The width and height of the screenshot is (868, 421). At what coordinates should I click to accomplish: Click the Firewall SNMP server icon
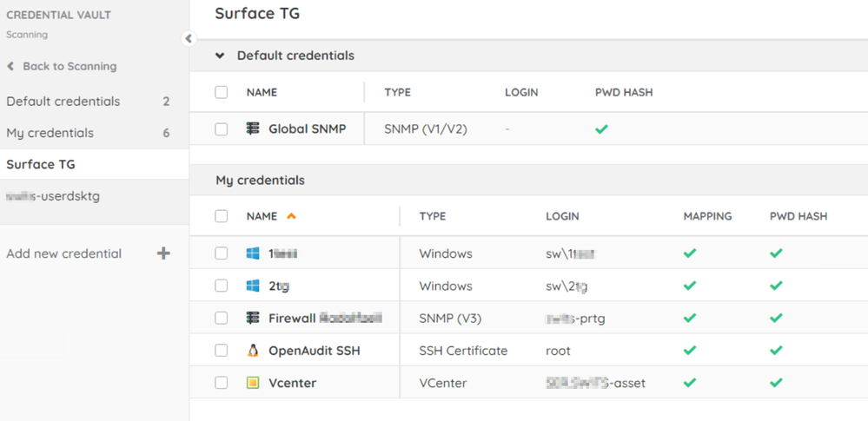[x=253, y=318]
